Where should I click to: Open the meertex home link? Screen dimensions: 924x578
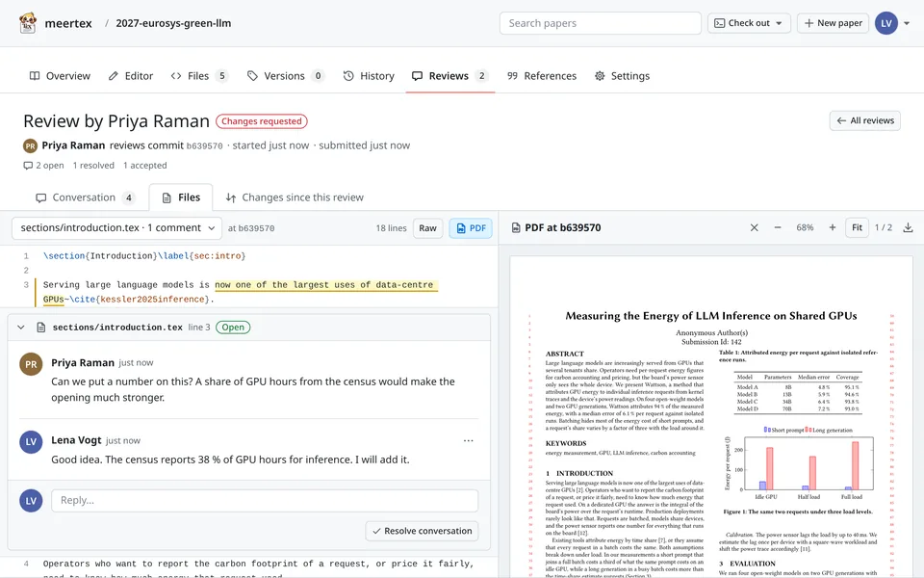pyautogui.click(x=68, y=23)
